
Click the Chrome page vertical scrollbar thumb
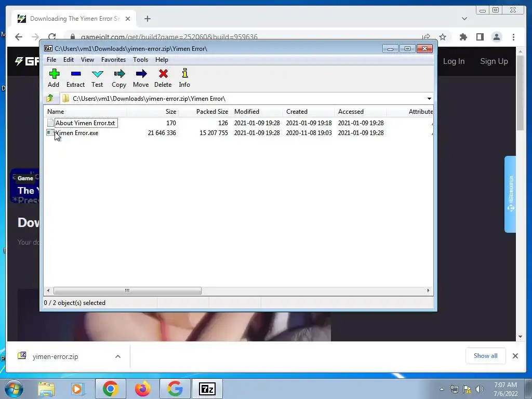click(x=520, y=94)
